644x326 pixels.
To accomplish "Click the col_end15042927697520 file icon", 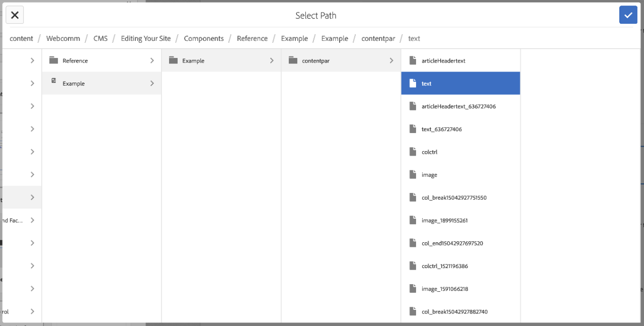I will point(413,243).
